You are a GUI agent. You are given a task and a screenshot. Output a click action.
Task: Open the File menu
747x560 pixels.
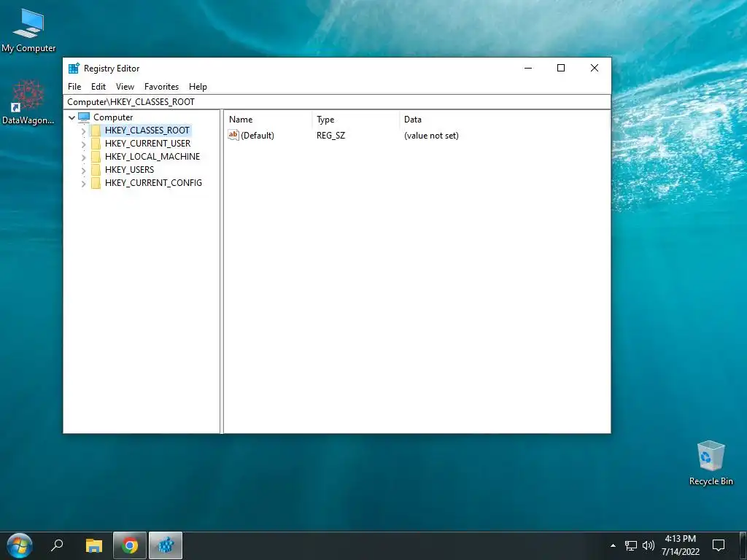pyautogui.click(x=74, y=87)
